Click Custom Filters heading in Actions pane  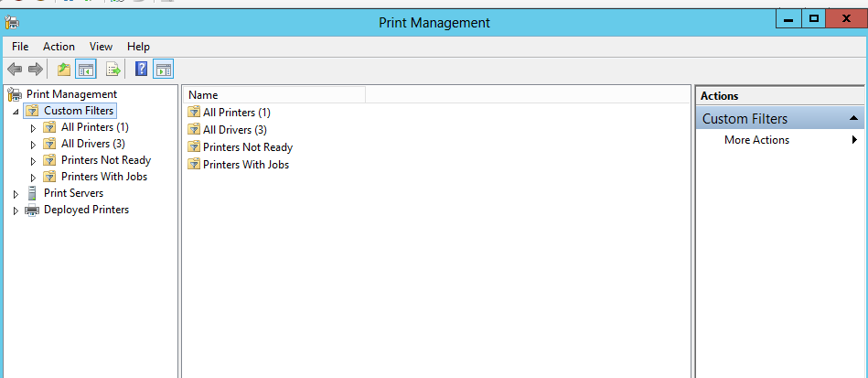[745, 119]
